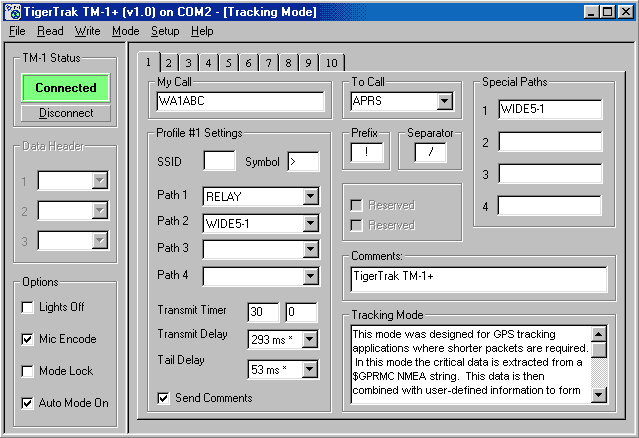Viewport: 639px width, 438px height.
Task: Select profile tab 1
Action: click(148, 62)
